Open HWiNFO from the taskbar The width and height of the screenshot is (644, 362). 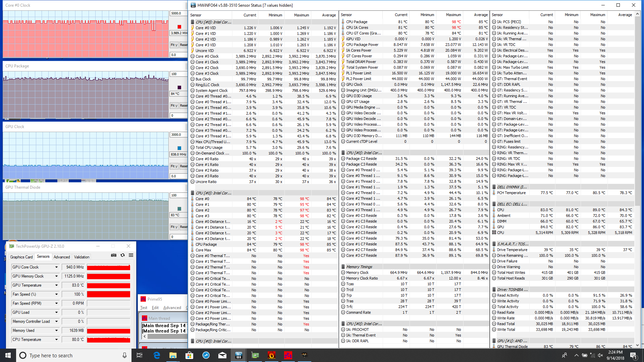pos(238,355)
